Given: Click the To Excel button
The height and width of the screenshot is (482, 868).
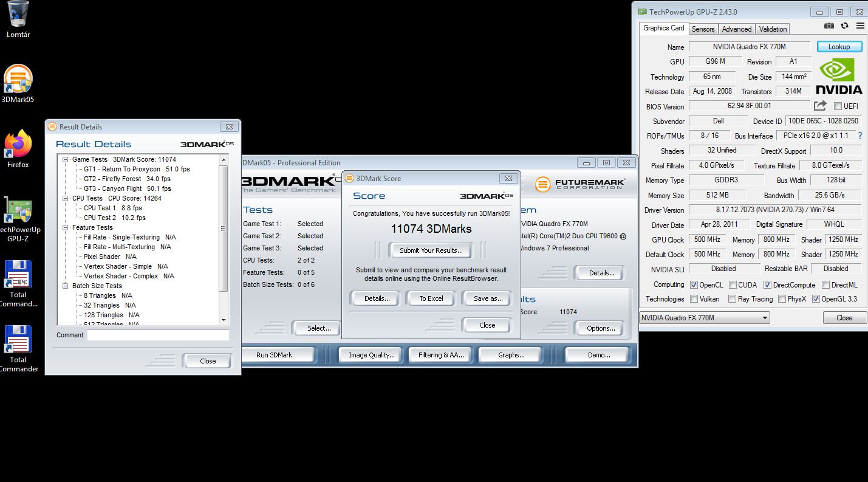Looking at the screenshot, I should click(431, 298).
